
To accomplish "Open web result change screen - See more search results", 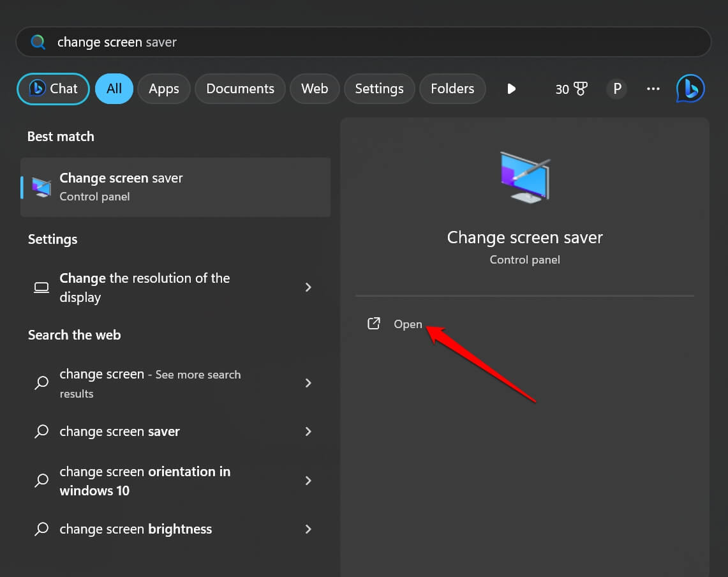I will [175, 383].
